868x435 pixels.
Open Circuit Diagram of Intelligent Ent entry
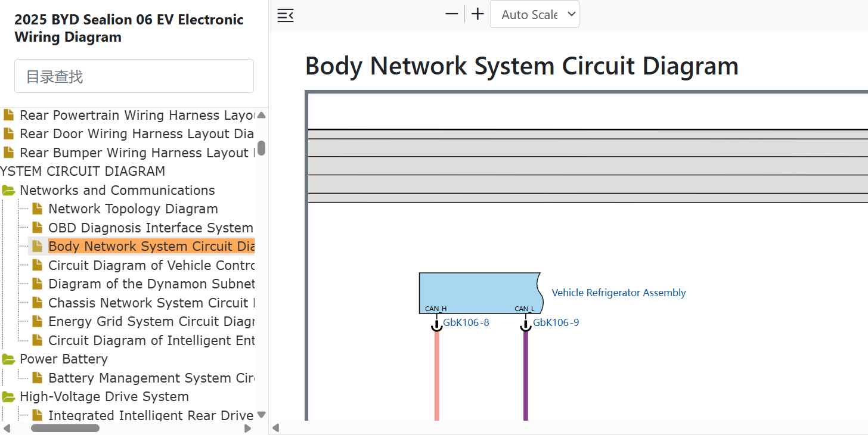tap(151, 340)
